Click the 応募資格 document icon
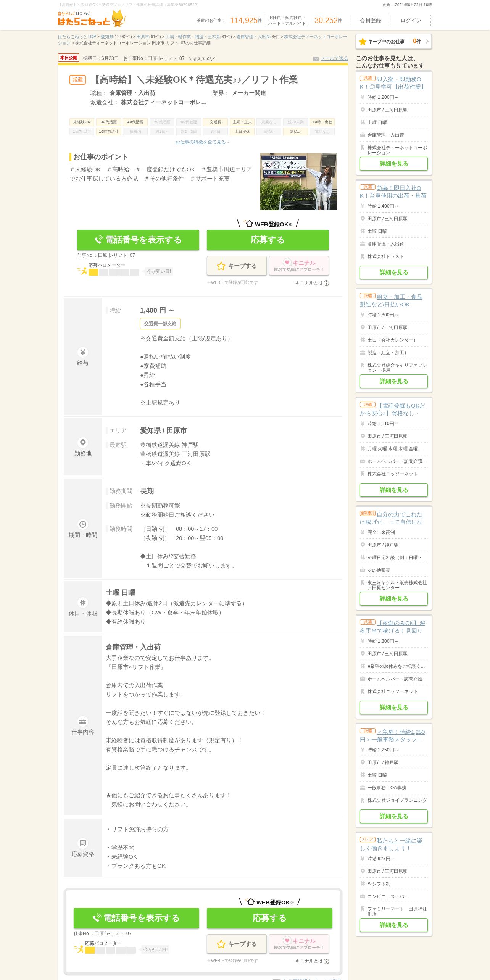490x980 pixels. [x=83, y=843]
